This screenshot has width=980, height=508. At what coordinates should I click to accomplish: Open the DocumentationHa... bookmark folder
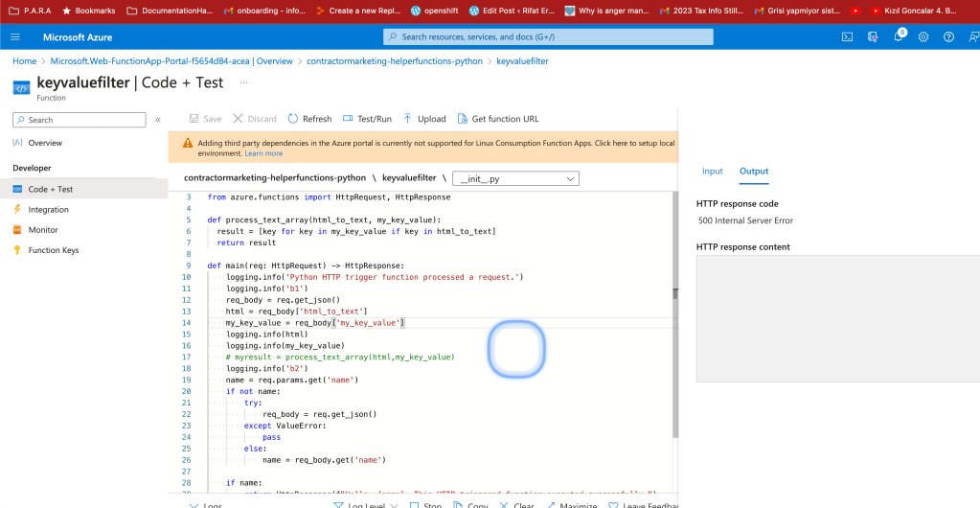[x=170, y=11]
